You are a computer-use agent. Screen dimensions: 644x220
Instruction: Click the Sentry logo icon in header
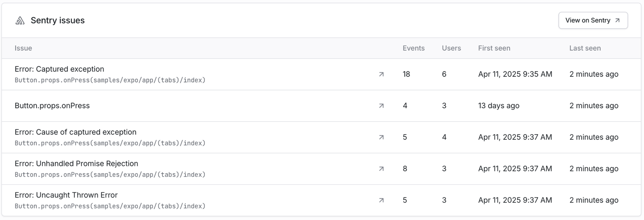click(20, 20)
